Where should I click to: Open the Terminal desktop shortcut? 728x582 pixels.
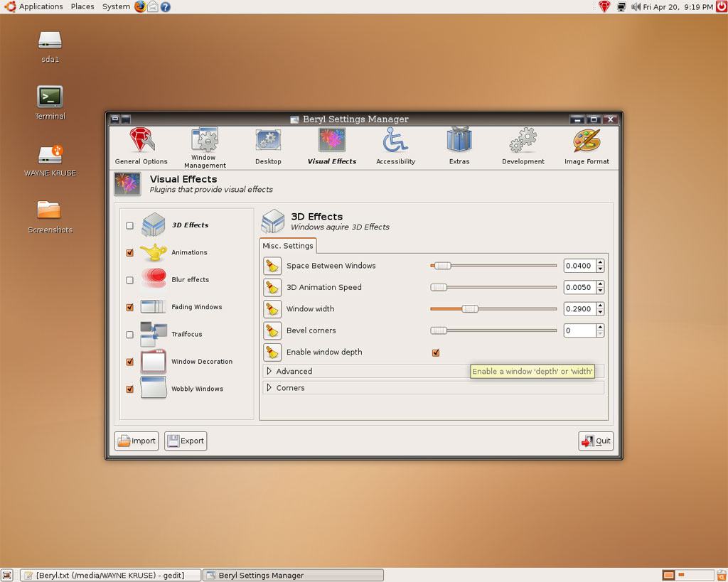50,103
